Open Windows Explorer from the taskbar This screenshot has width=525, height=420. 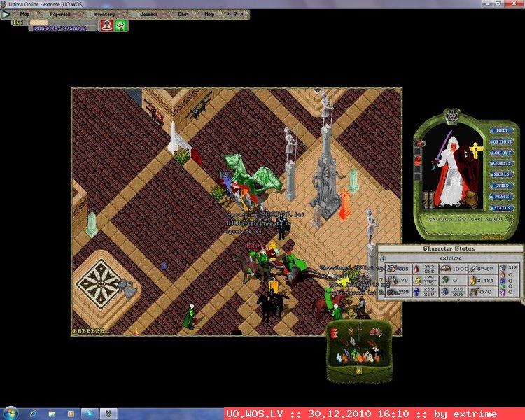pos(52,414)
